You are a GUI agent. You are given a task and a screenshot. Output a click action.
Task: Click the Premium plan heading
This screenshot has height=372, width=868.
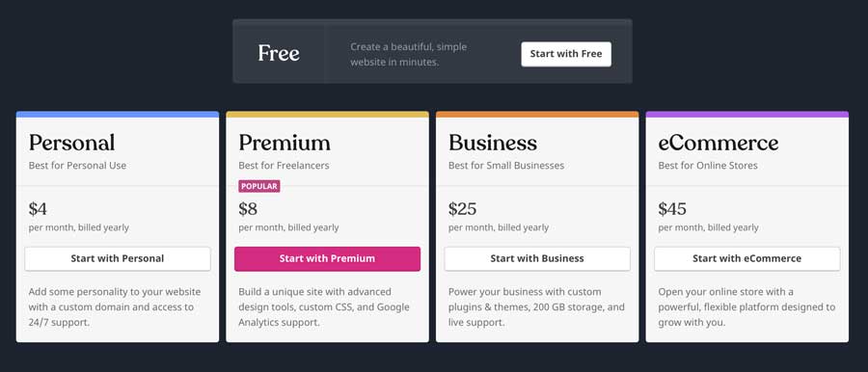tap(285, 143)
